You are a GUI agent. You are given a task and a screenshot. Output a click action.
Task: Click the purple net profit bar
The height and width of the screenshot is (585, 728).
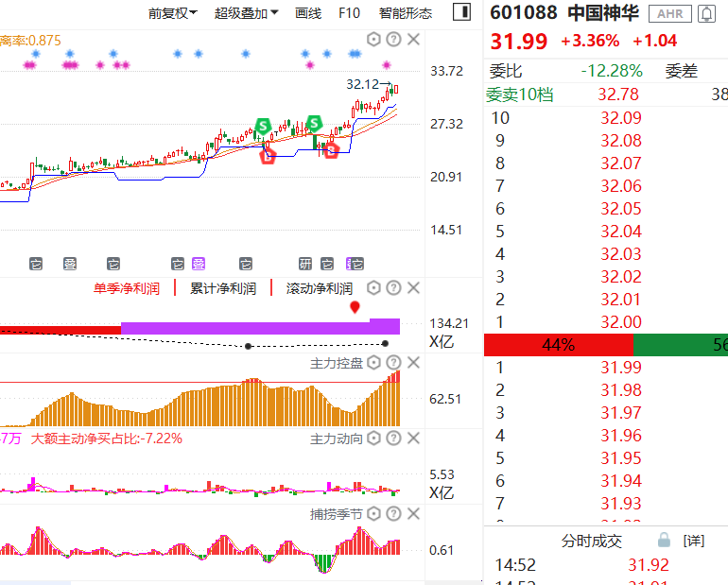coord(260,328)
